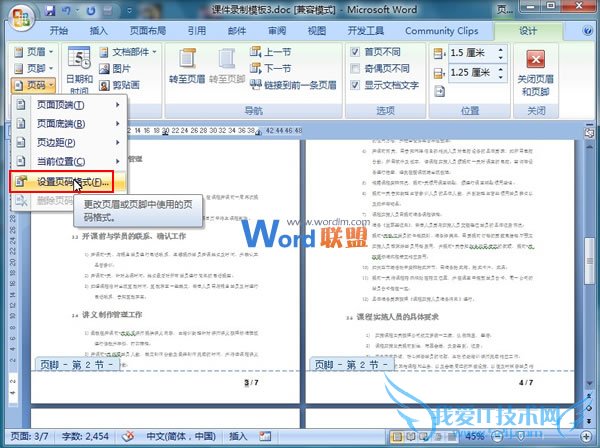Click next page double-arrow on scrollbar
Viewport: 600px width, 448px height.
pos(589,420)
